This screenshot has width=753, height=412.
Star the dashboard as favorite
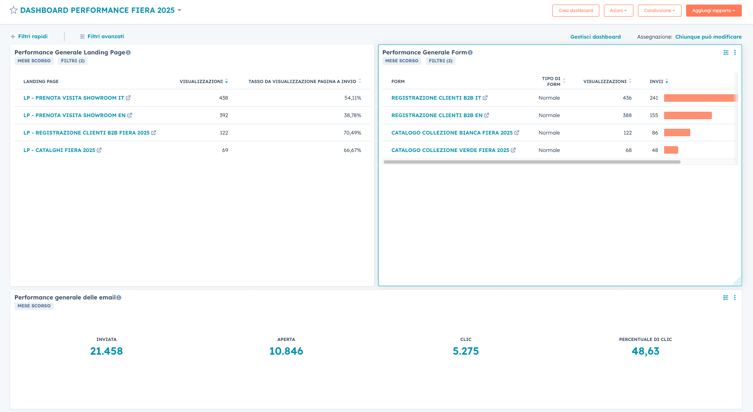pyautogui.click(x=13, y=10)
